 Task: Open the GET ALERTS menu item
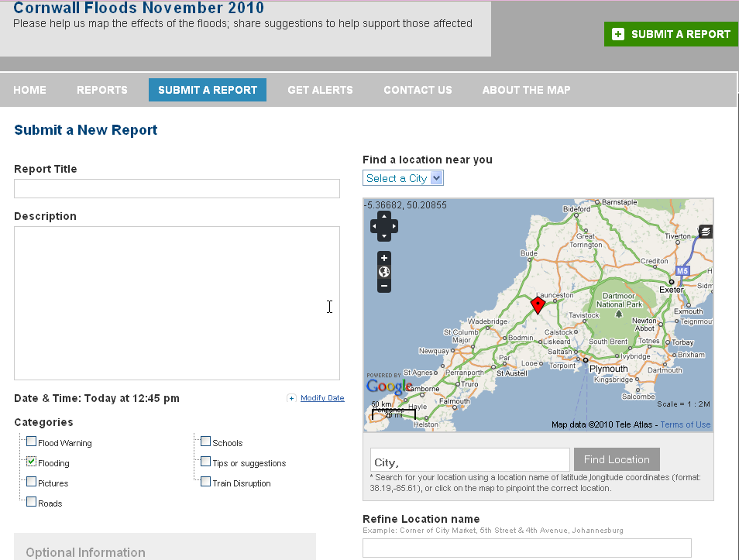320,89
